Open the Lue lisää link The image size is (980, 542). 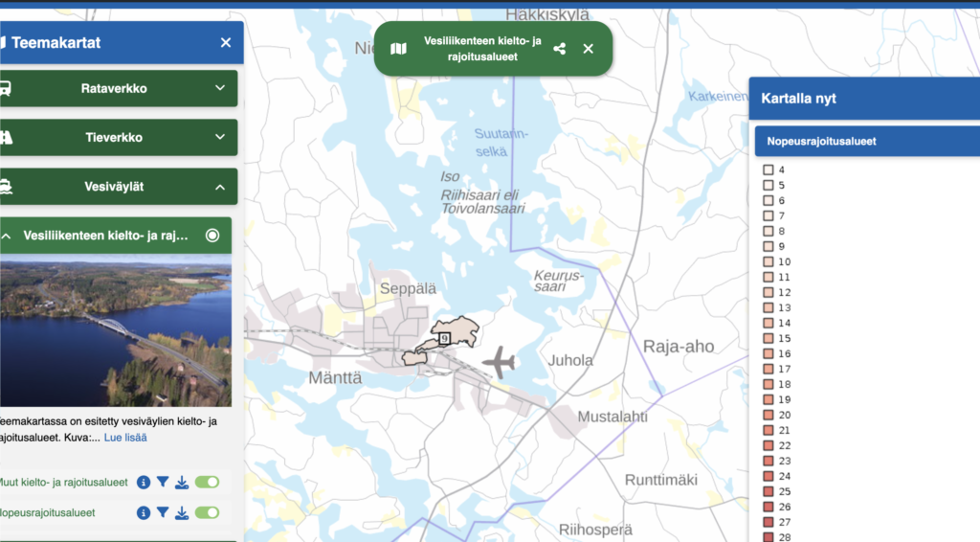point(125,438)
